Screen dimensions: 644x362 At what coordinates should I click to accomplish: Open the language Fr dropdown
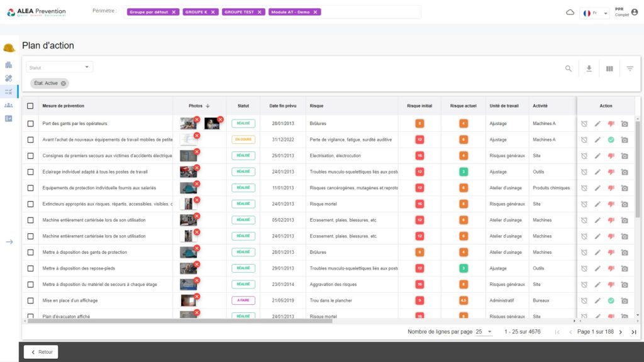[x=595, y=13]
